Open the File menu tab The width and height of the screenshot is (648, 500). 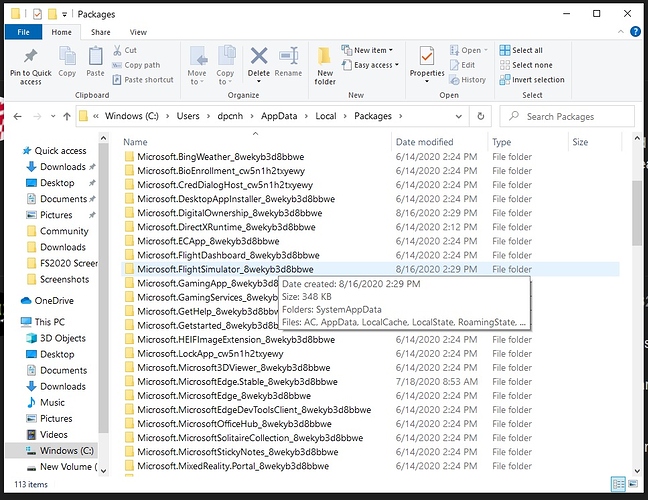[24, 32]
